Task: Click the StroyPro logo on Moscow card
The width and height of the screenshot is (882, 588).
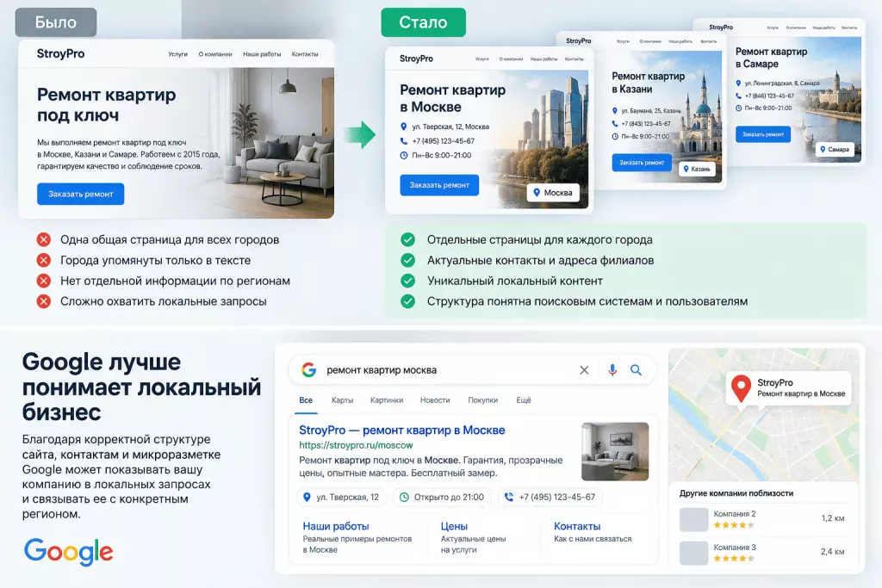Action: [416, 59]
